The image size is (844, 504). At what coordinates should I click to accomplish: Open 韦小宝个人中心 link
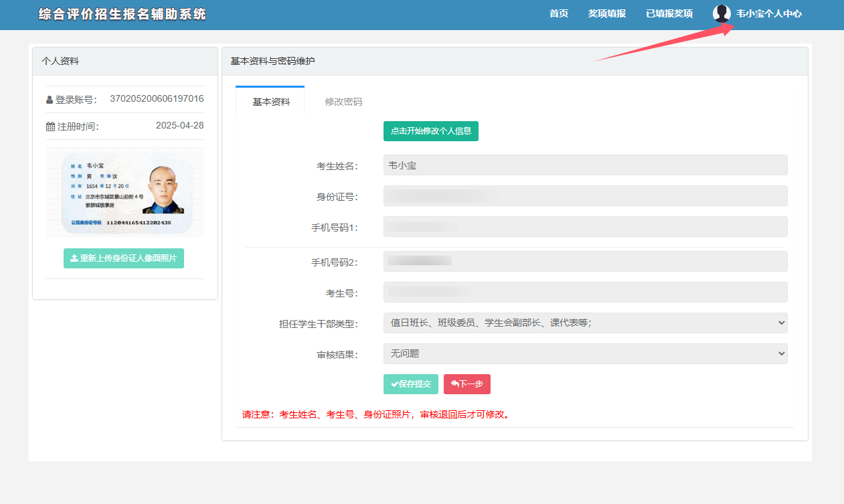(768, 13)
